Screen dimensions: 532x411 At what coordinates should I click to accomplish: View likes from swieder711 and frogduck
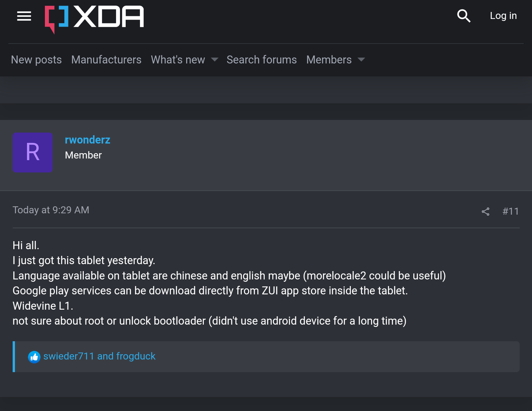point(99,356)
